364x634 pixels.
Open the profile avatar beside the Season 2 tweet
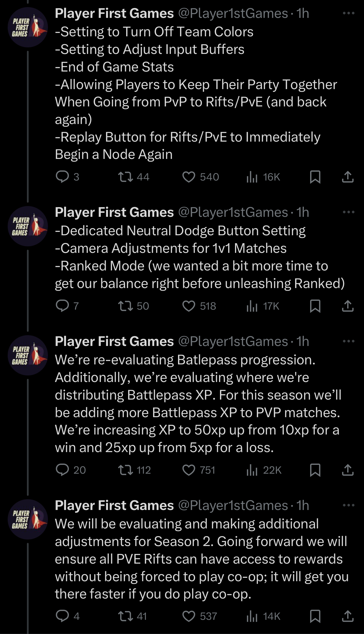[x=28, y=519]
